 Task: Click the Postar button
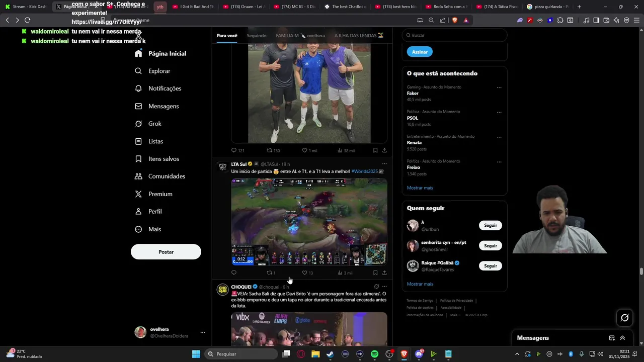166,252
